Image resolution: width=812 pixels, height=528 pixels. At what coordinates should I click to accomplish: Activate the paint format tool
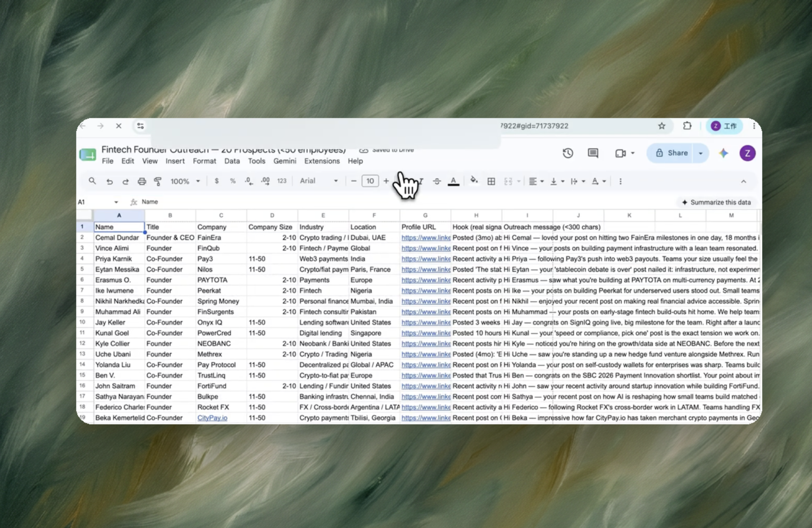pos(158,181)
